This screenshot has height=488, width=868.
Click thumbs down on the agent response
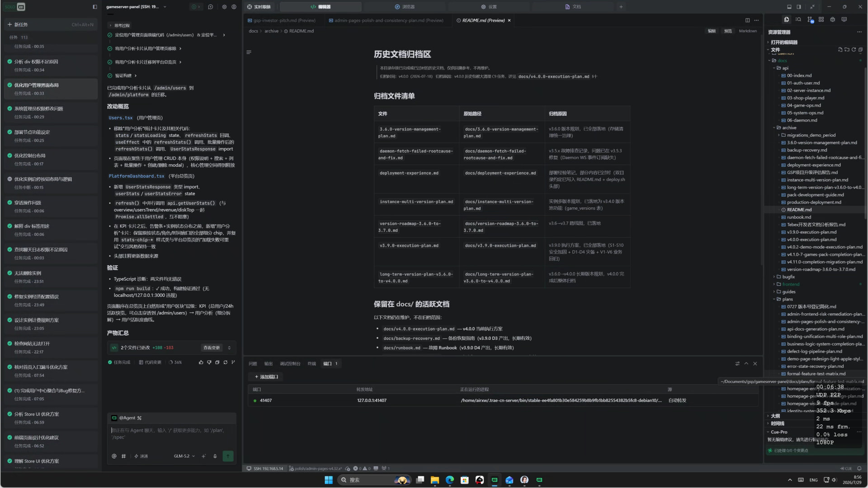coord(209,362)
